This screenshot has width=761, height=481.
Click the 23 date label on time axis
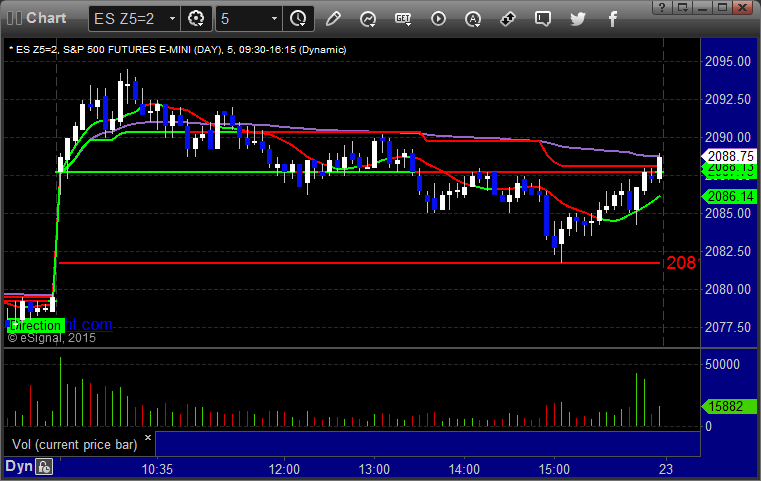coord(666,469)
